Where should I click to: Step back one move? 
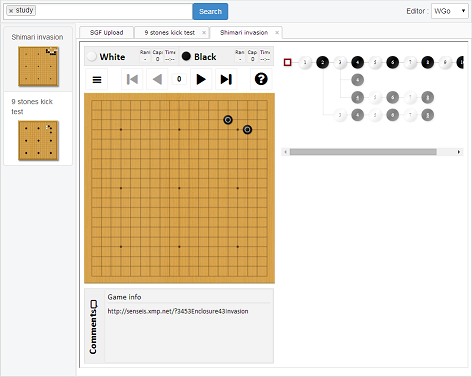click(x=157, y=79)
